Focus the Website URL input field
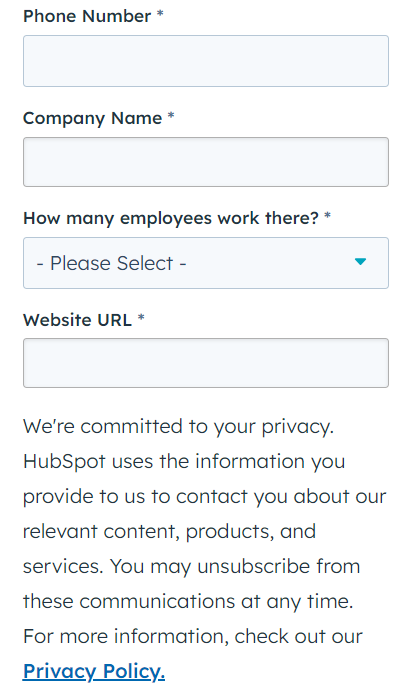This screenshot has height=689, width=417. coord(206,363)
